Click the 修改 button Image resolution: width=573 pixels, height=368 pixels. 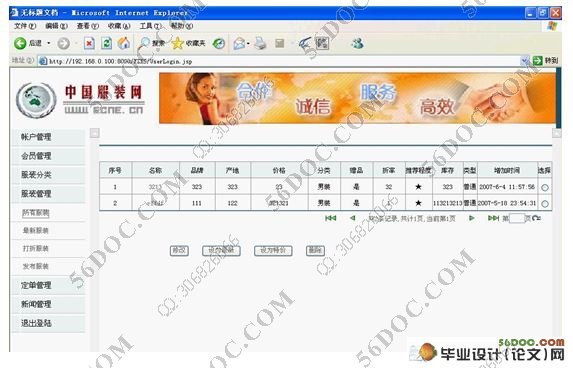click(x=179, y=250)
